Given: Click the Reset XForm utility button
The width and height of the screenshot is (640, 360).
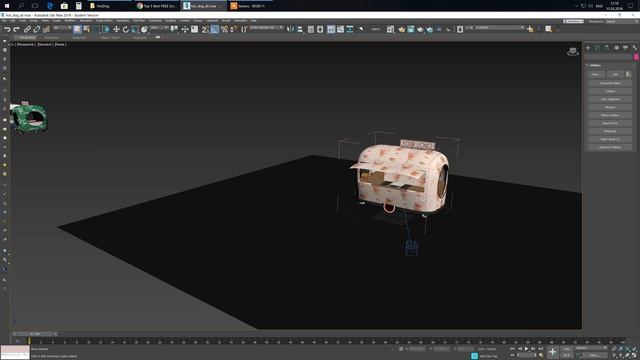Looking at the screenshot, I should coord(610,123).
